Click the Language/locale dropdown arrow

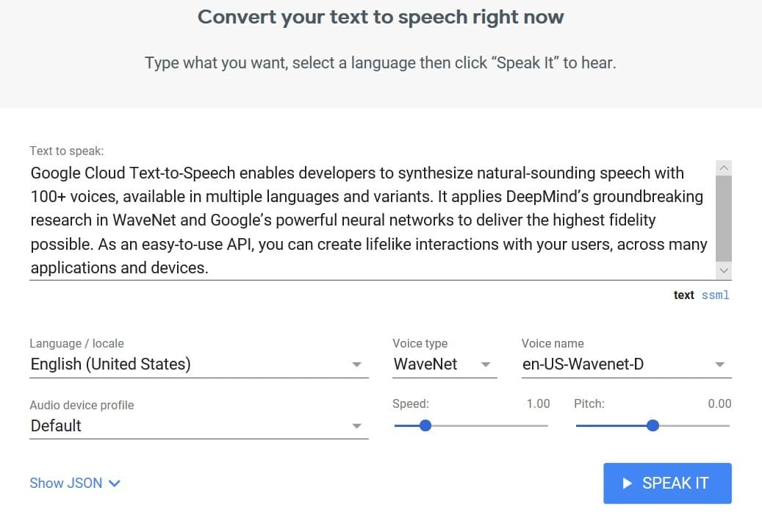point(358,364)
